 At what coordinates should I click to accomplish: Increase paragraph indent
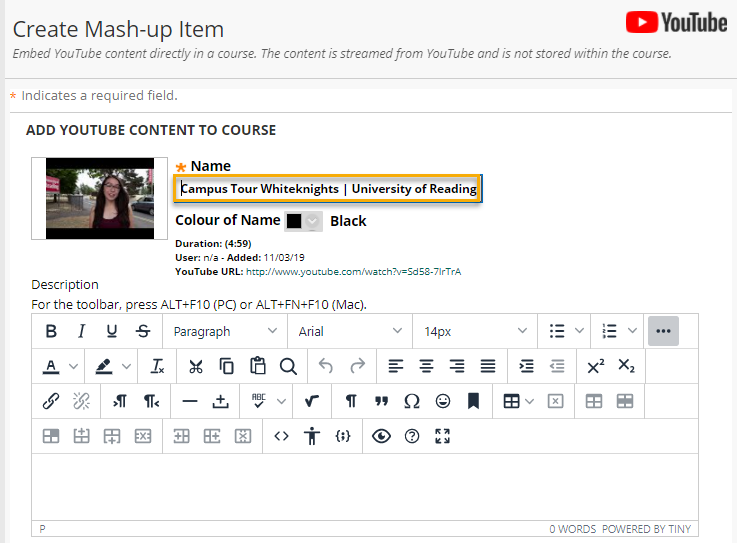coord(526,366)
